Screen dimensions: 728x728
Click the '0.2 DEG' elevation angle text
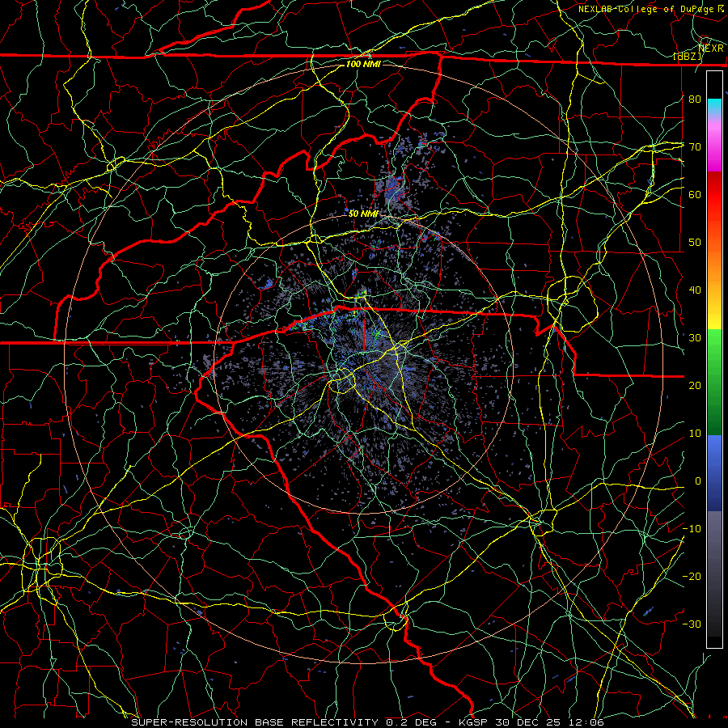pyautogui.click(x=413, y=722)
